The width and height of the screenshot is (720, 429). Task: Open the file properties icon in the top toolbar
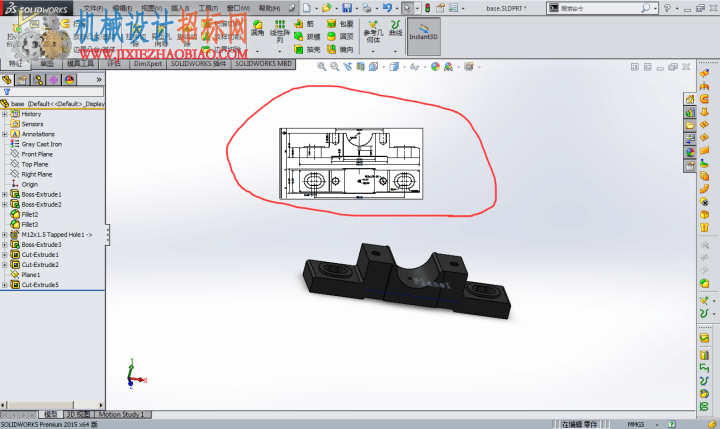(440, 8)
